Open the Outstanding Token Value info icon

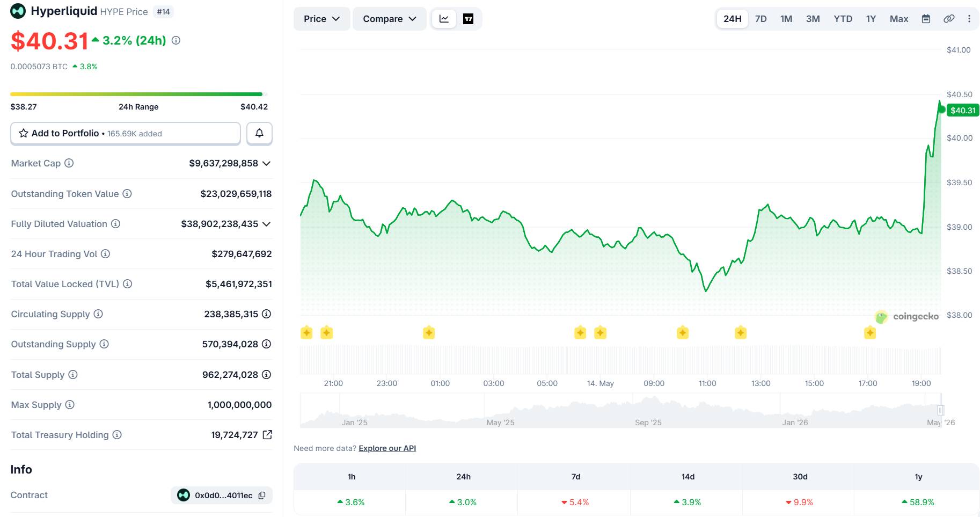(127, 194)
